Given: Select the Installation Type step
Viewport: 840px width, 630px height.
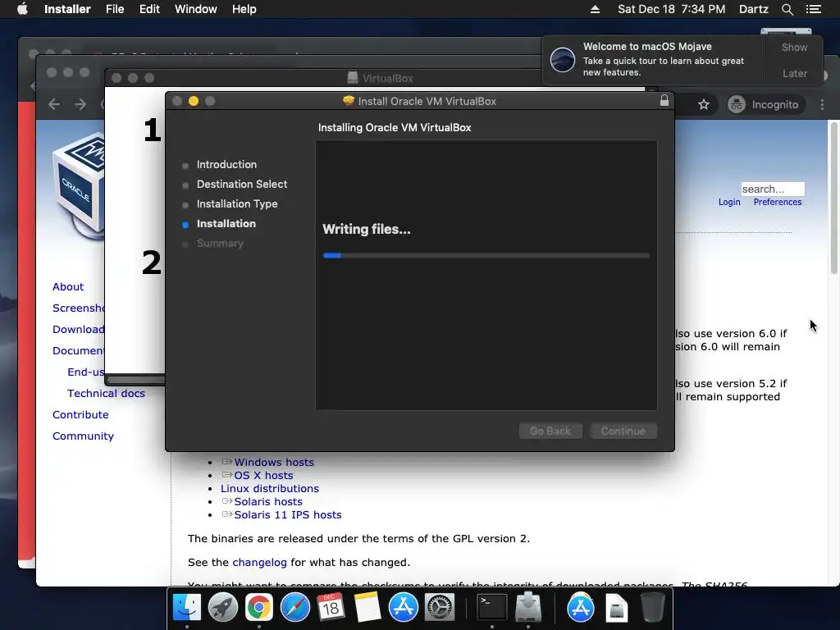Looking at the screenshot, I should [x=237, y=204].
